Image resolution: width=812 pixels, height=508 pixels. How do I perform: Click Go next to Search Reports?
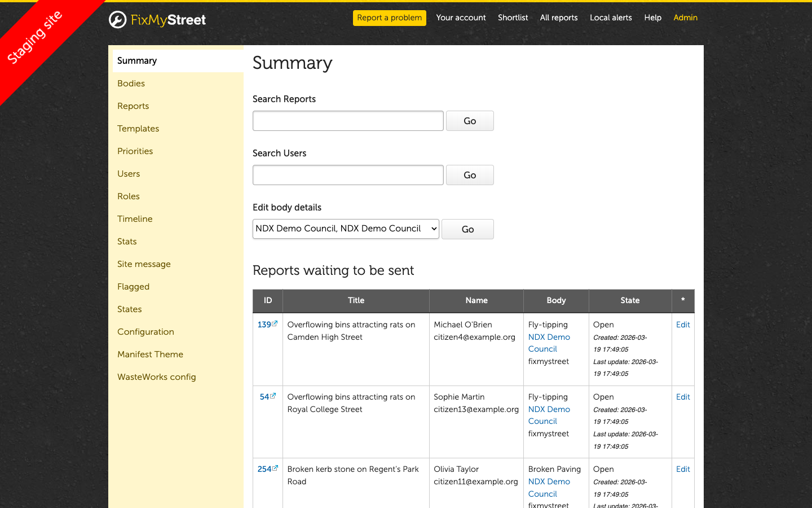coord(470,120)
